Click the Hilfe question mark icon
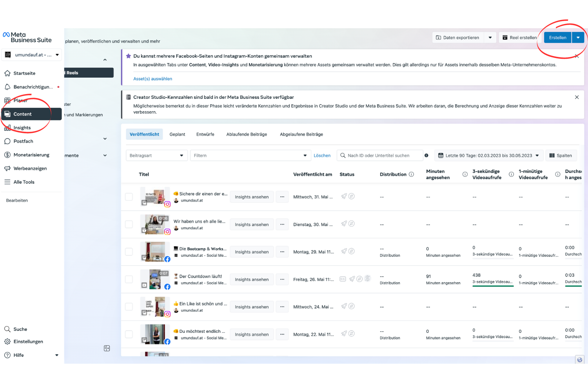Image resolution: width=588 pixels, height=392 pixels. coord(7,355)
